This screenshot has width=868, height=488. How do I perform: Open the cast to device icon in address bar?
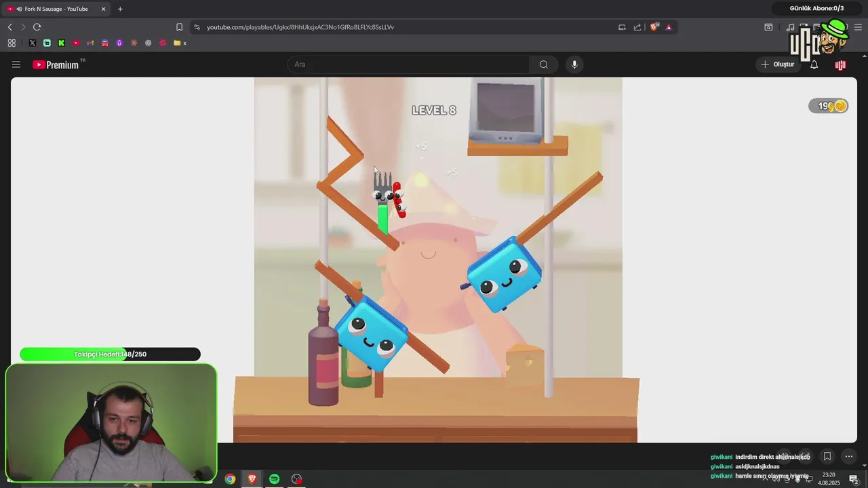(622, 27)
